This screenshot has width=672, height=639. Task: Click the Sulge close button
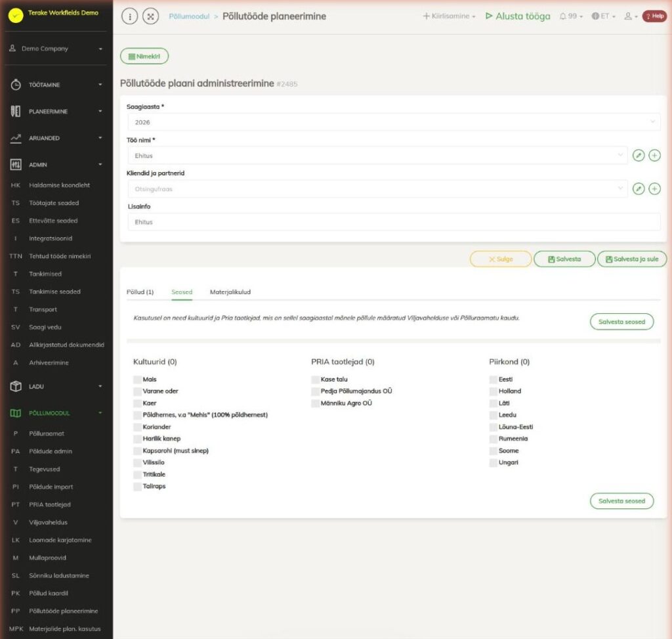point(501,259)
